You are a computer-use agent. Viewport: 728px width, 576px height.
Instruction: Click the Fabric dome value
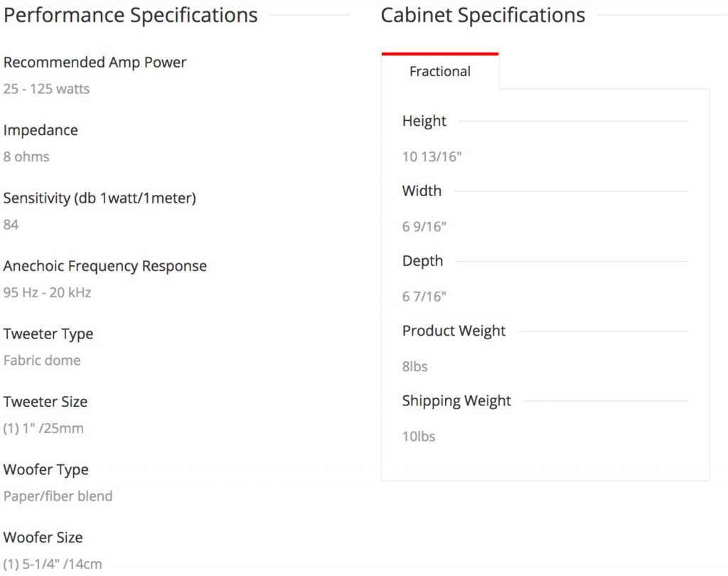(42, 361)
